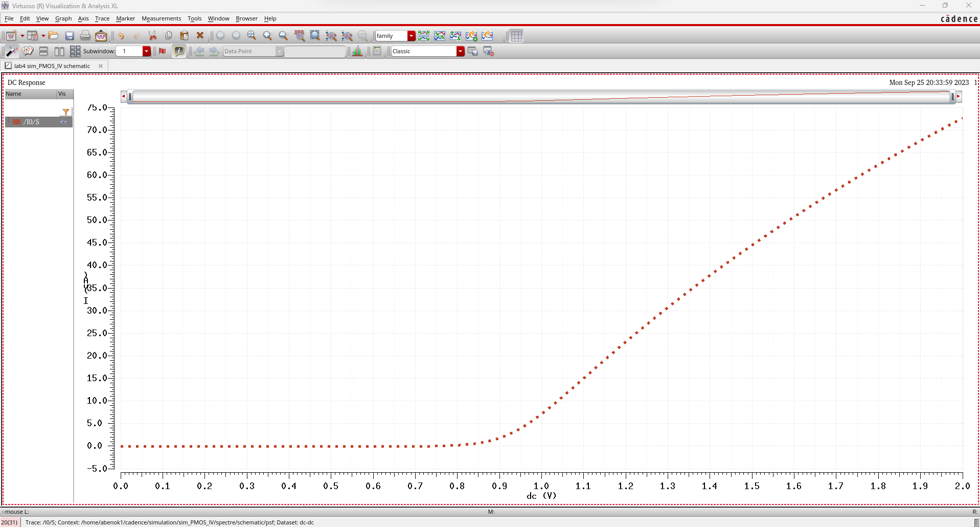The height and width of the screenshot is (527, 980).
Task: Undo the last action
Action: click(121, 36)
